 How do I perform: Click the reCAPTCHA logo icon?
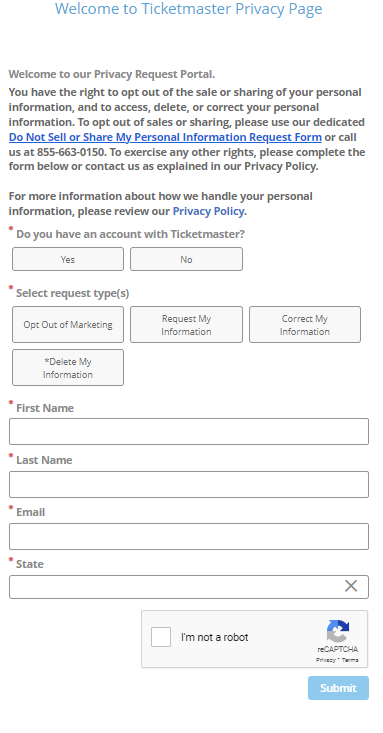[338, 631]
